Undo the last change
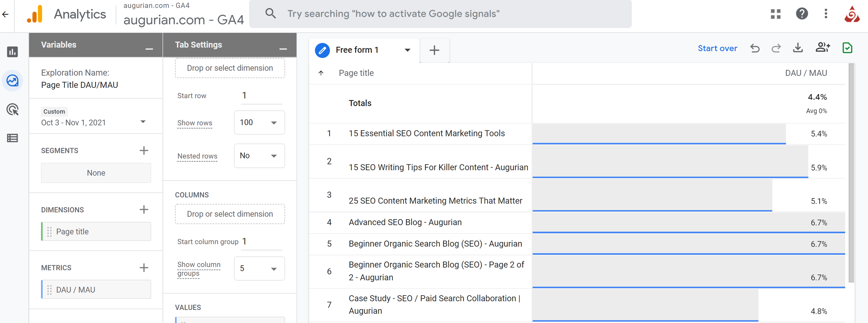 tap(755, 48)
